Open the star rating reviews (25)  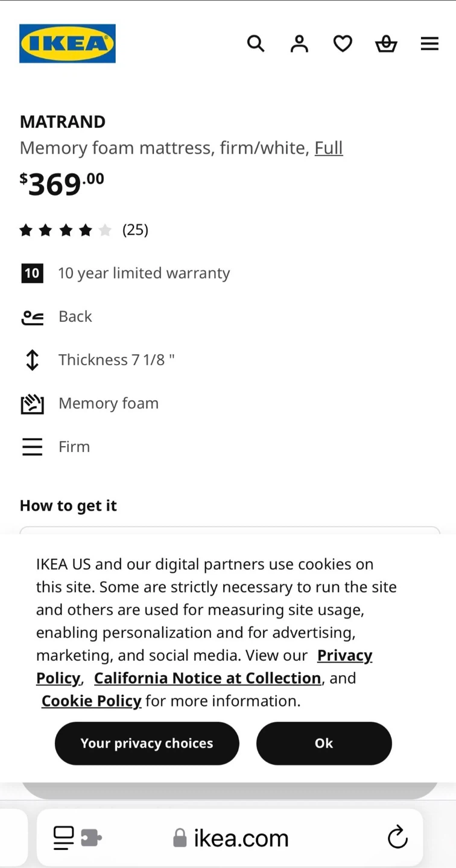click(84, 230)
